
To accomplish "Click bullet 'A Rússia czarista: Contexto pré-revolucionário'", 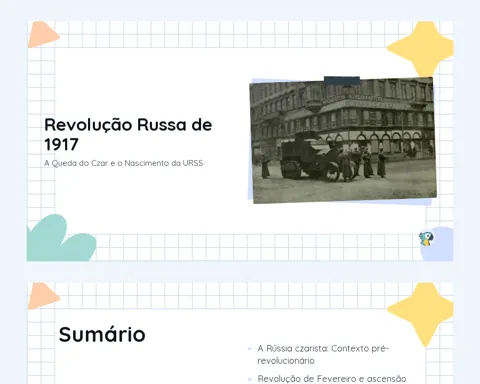I will pyautogui.click(x=323, y=354).
